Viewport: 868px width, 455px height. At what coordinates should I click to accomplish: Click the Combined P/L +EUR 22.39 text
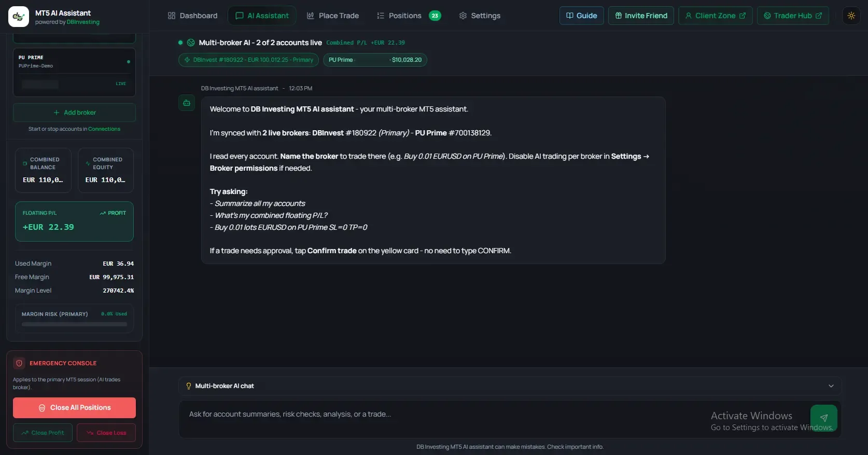point(366,43)
